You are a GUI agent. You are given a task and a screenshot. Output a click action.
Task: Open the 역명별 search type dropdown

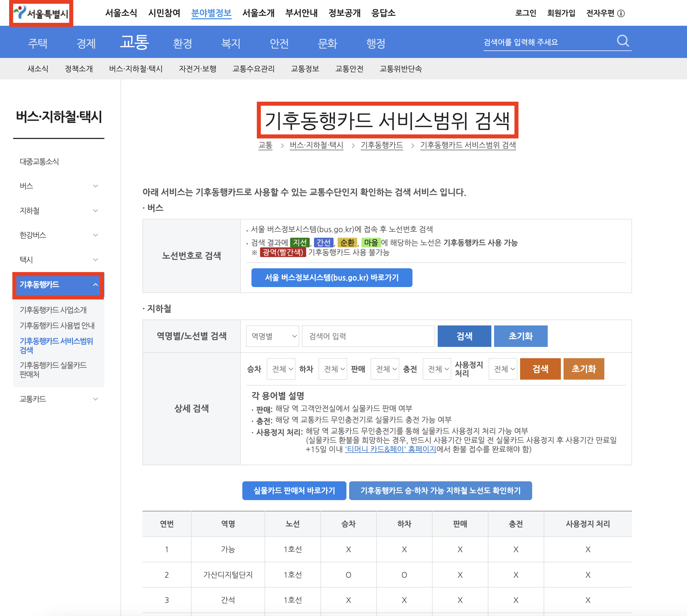point(273,336)
